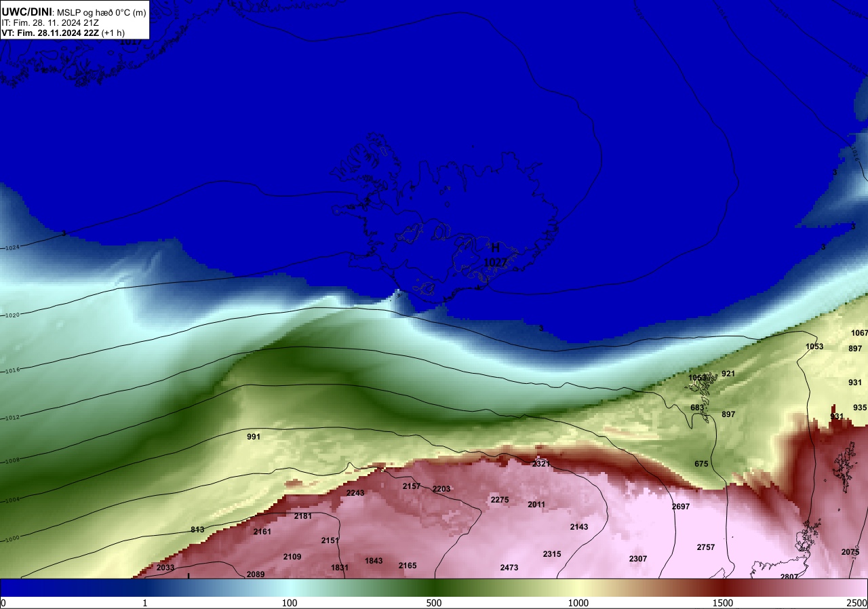
Task: Click the 1843 height value
Action: (x=374, y=561)
